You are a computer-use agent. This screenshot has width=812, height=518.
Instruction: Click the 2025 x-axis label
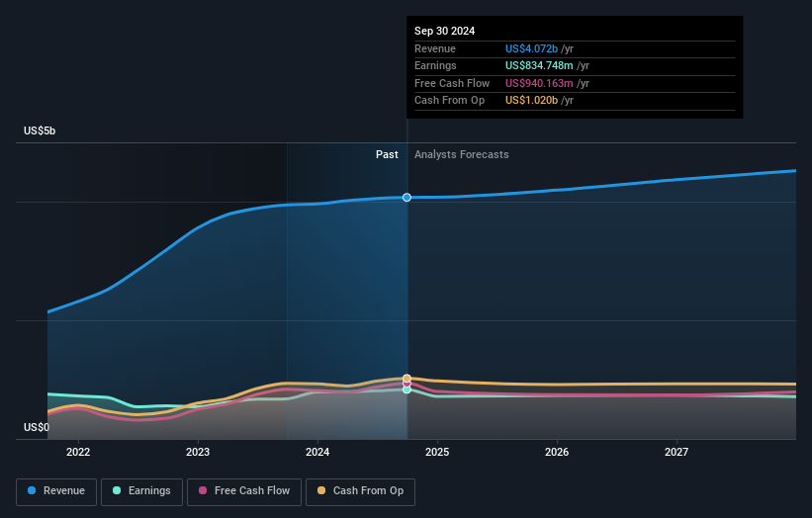(437, 453)
